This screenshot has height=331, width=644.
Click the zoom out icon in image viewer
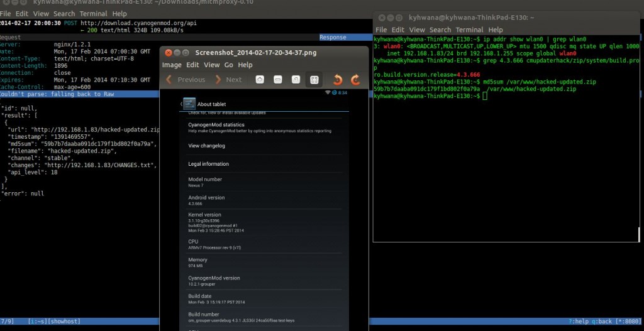click(x=277, y=80)
